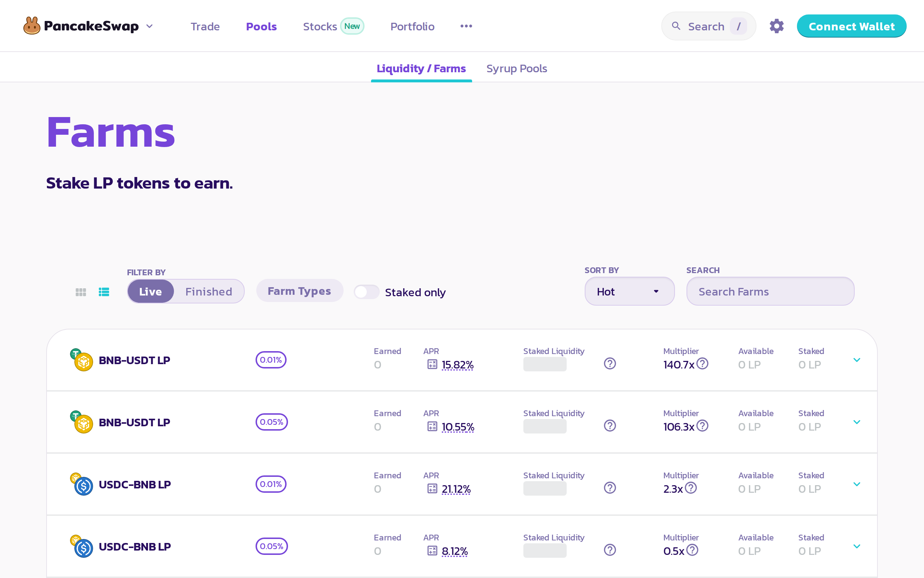Click help icon beside 2.3x multiplier

pos(691,488)
